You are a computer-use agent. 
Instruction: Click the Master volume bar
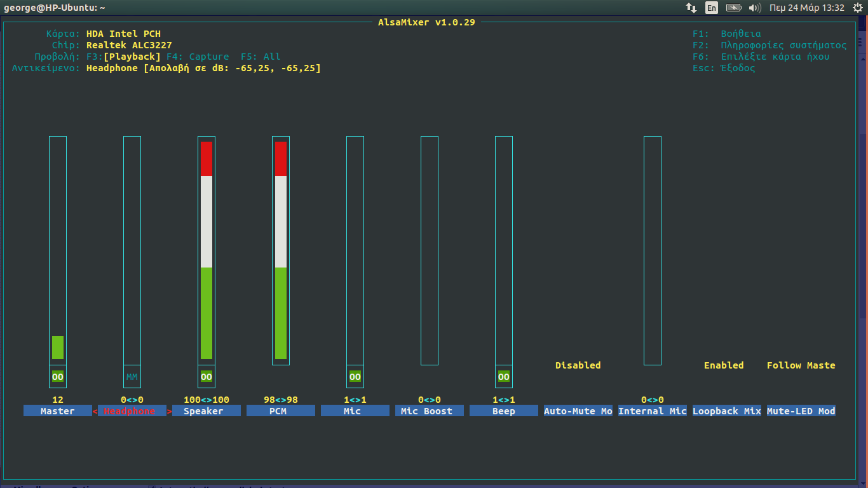pos(58,250)
